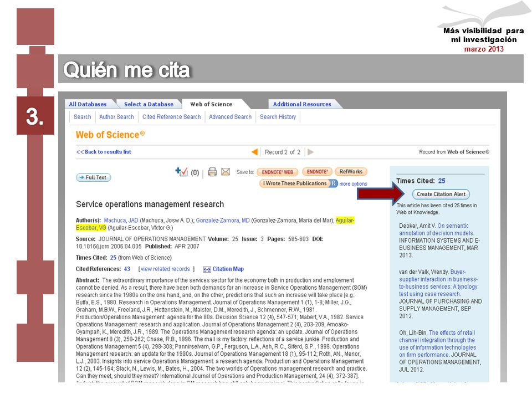Screen dimensions: 532x399
Task: Click author Machuca, JAD link
Action: (121, 221)
